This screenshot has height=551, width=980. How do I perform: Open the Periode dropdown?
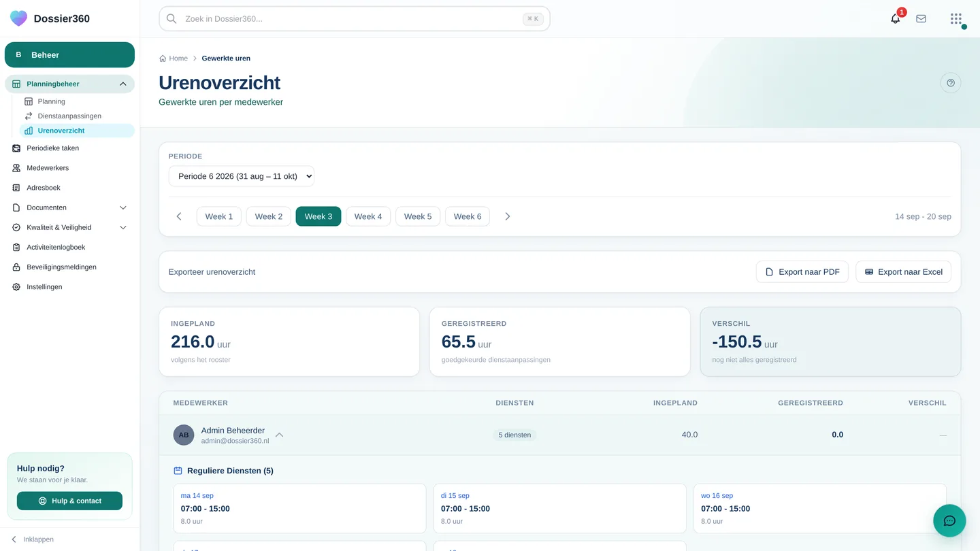(242, 176)
